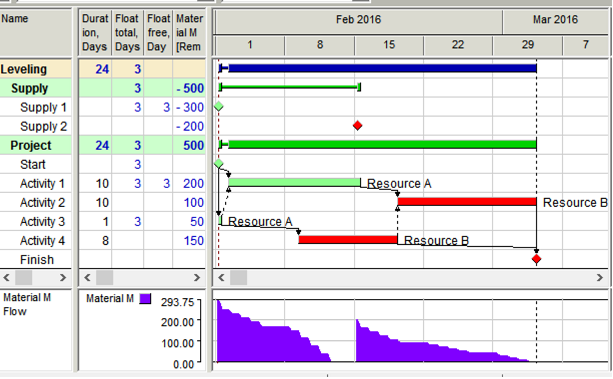Image resolution: width=613 pixels, height=379 pixels.
Task: Select the light green Activity 1 bar
Action: pos(294,182)
